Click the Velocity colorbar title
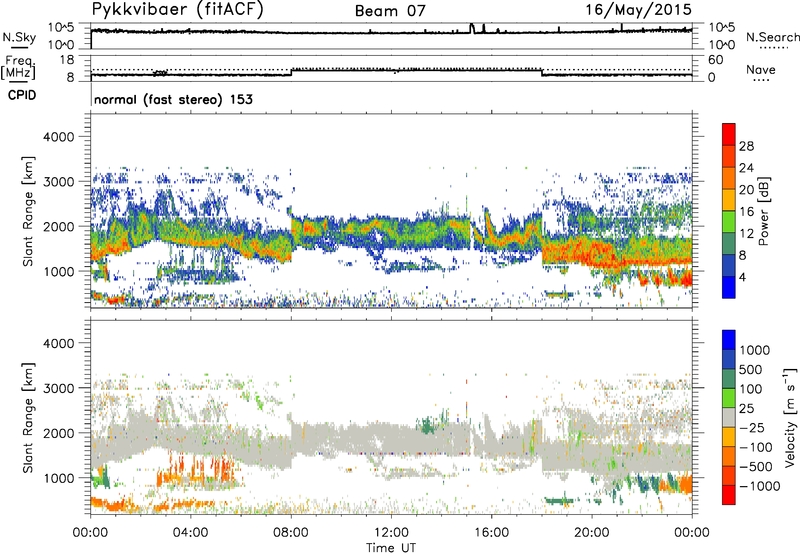 click(x=790, y=417)
